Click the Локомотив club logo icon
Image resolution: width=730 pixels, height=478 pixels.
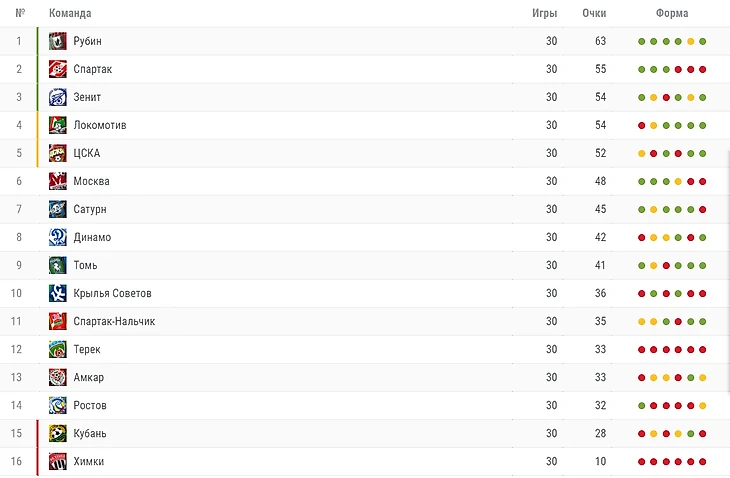click(x=57, y=125)
